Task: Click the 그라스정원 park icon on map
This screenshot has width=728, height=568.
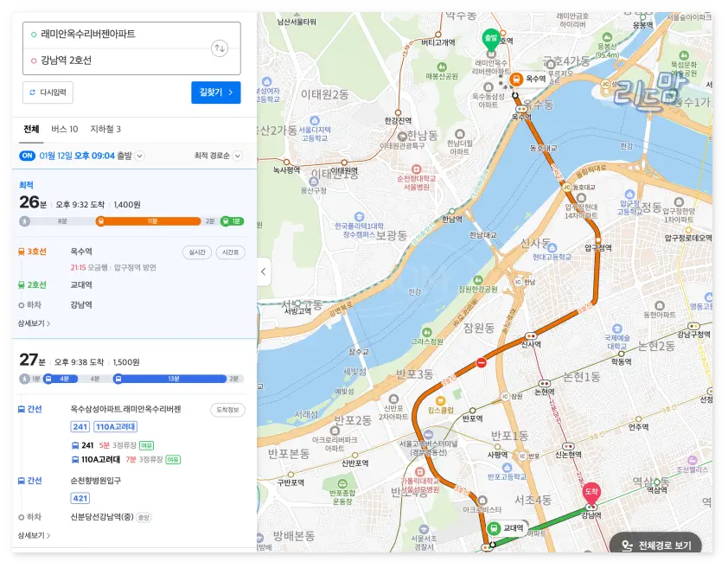Action: click(426, 332)
